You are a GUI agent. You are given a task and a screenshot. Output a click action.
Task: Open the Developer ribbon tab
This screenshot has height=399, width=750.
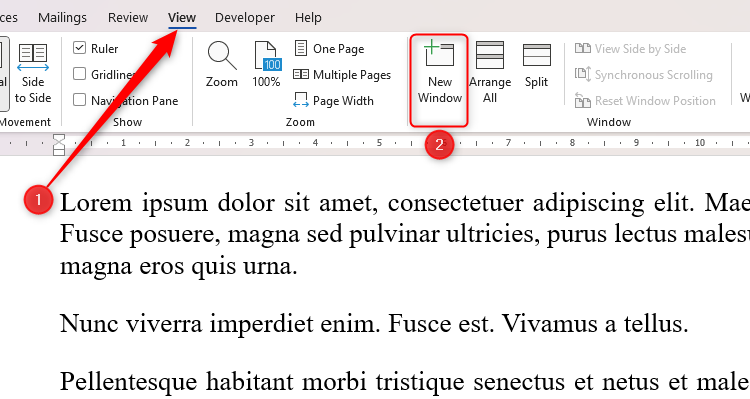click(x=245, y=18)
